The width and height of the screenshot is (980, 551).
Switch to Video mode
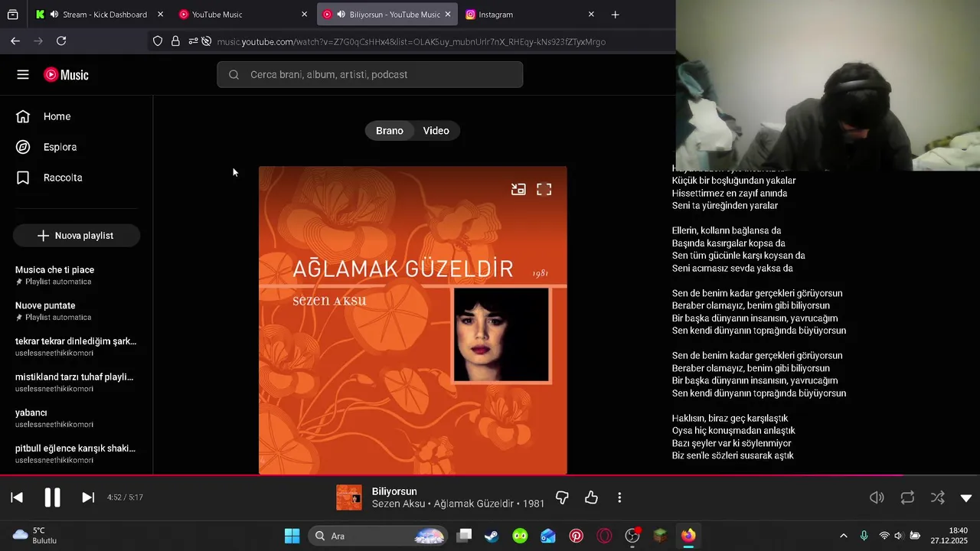coord(436,131)
